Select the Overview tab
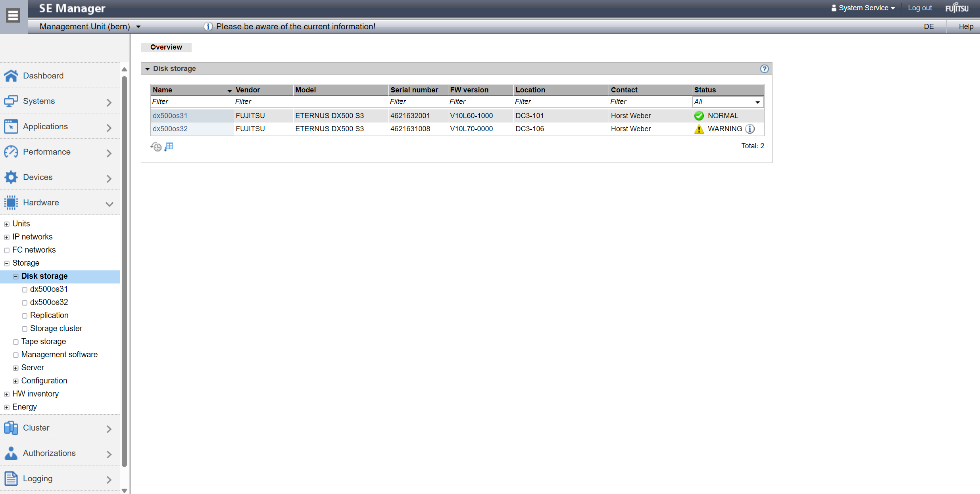 [166, 47]
